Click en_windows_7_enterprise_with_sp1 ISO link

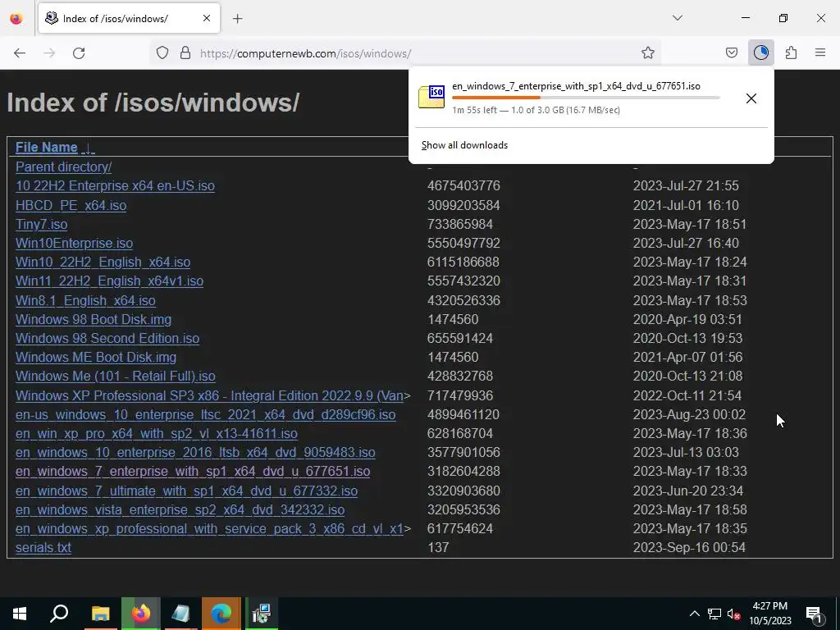click(192, 472)
